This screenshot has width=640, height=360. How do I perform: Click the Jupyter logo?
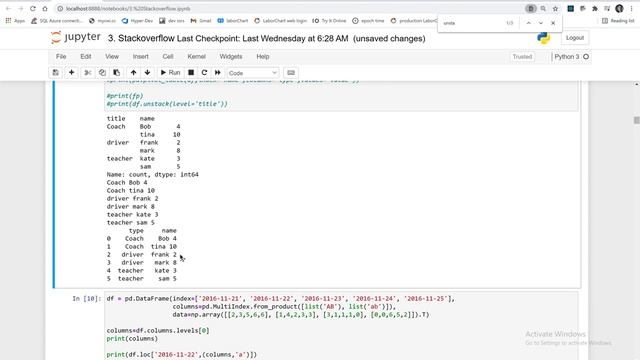(x=76, y=38)
